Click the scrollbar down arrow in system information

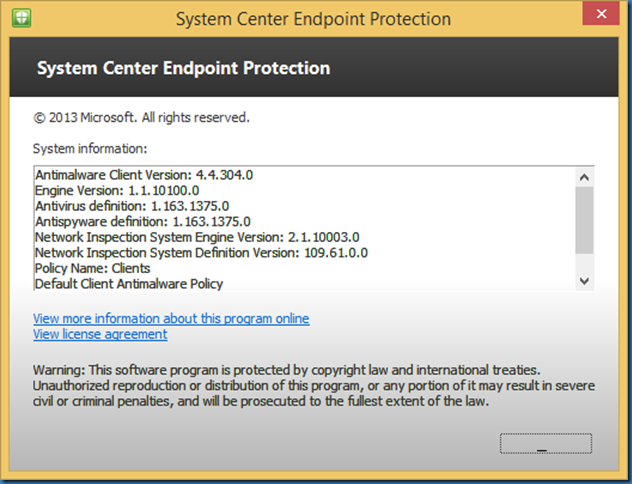point(584,282)
